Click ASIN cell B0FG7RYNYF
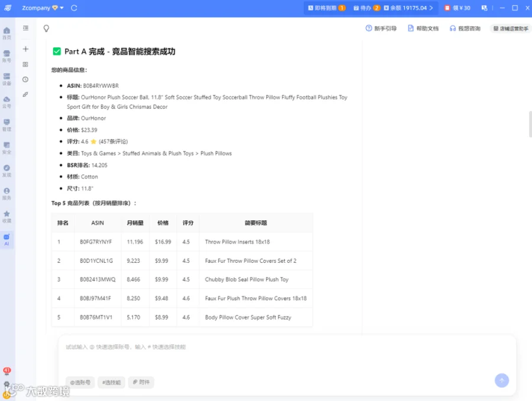This screenshot has width=532, height=401. pyautogui.click(x=96, y=242)
